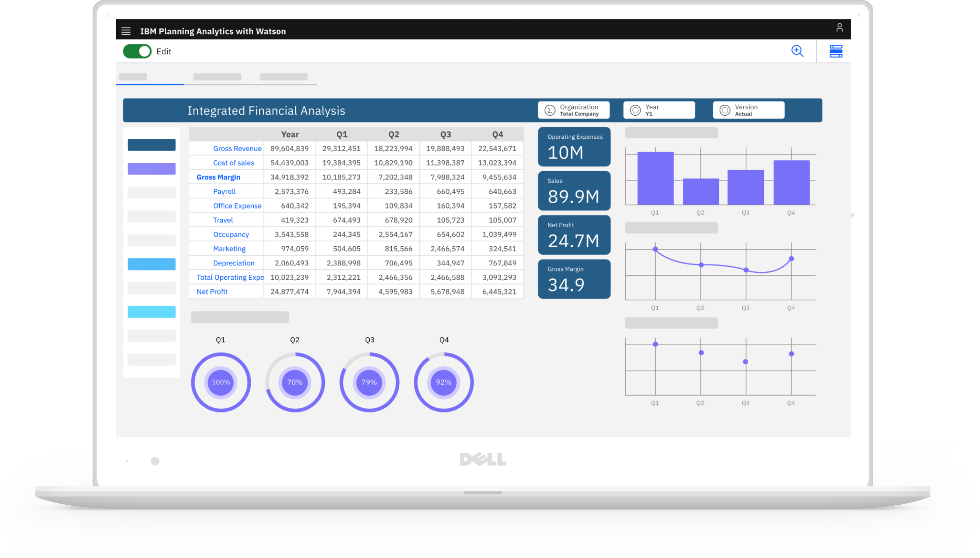Click the circle icon in Year selector
This screenshot has height=558, width=980.
point(635,110)
